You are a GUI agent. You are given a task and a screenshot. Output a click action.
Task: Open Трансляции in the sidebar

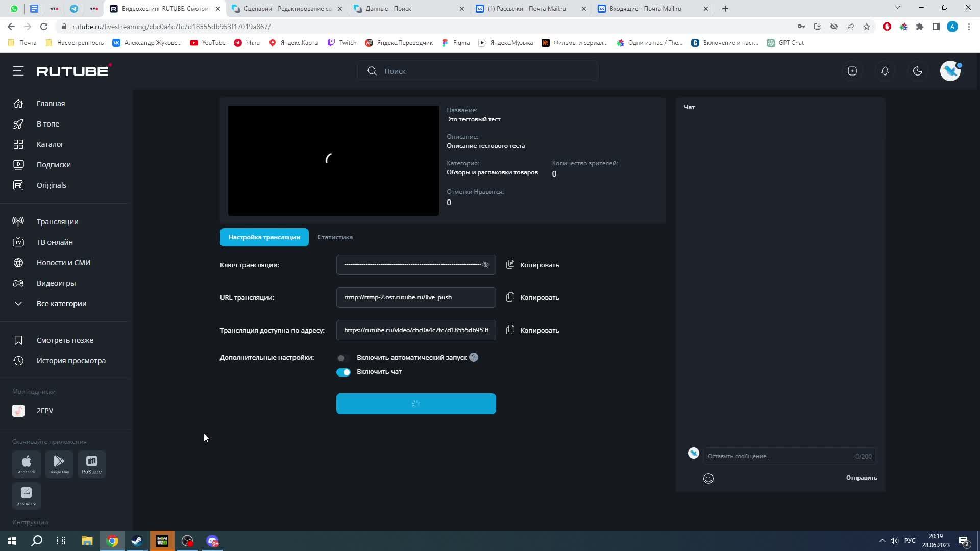click(57, 222)
